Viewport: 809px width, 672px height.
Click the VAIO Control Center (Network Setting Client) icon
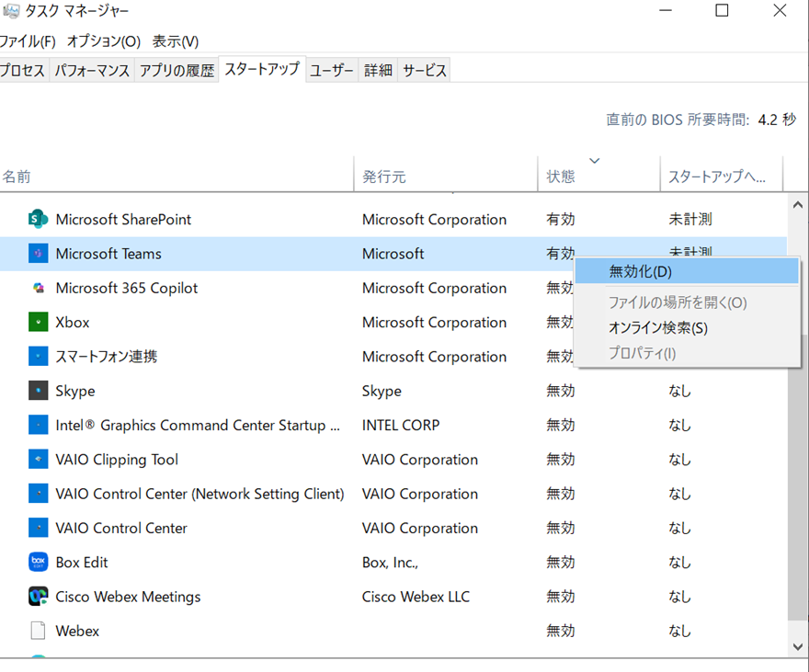(39, 494)
